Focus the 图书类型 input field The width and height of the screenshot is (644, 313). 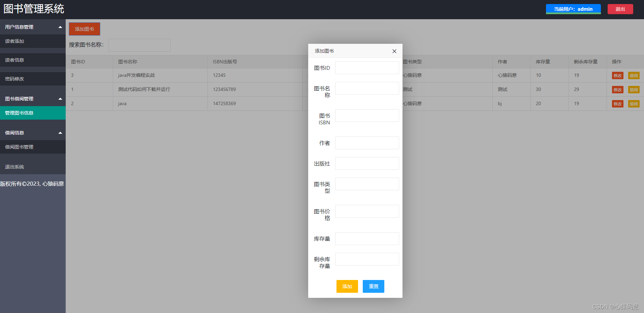[x=367, y=184]
